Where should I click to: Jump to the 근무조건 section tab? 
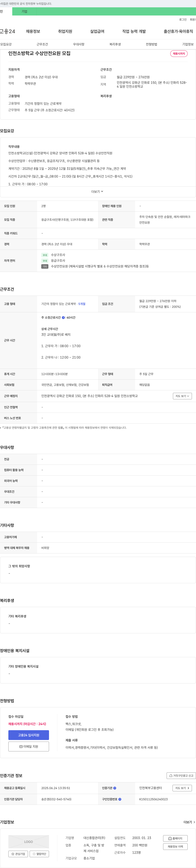click(x=42, y=44)
